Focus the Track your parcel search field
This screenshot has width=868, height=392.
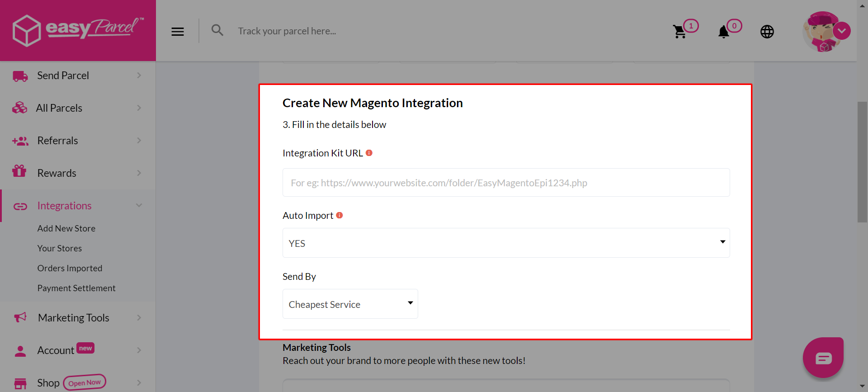(x=287, y=31)
